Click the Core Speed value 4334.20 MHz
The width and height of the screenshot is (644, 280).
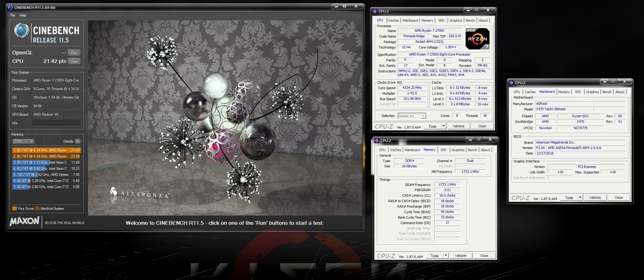point(412,88)
